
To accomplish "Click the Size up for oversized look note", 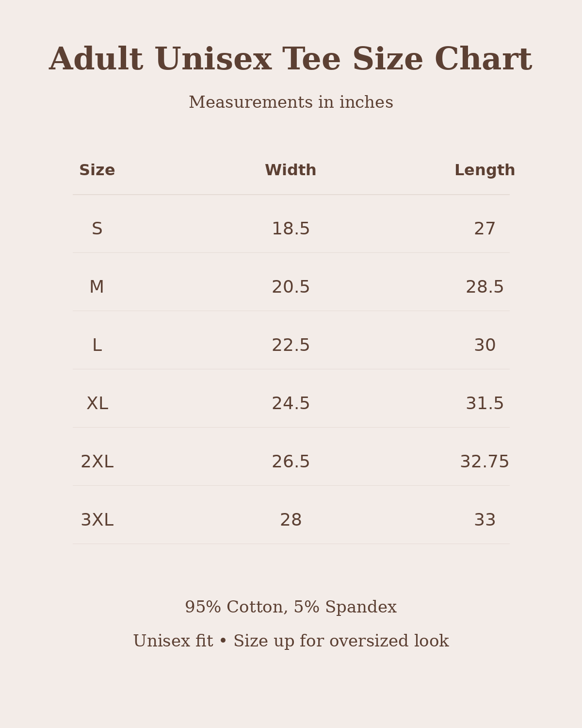I will pos(341,642).
